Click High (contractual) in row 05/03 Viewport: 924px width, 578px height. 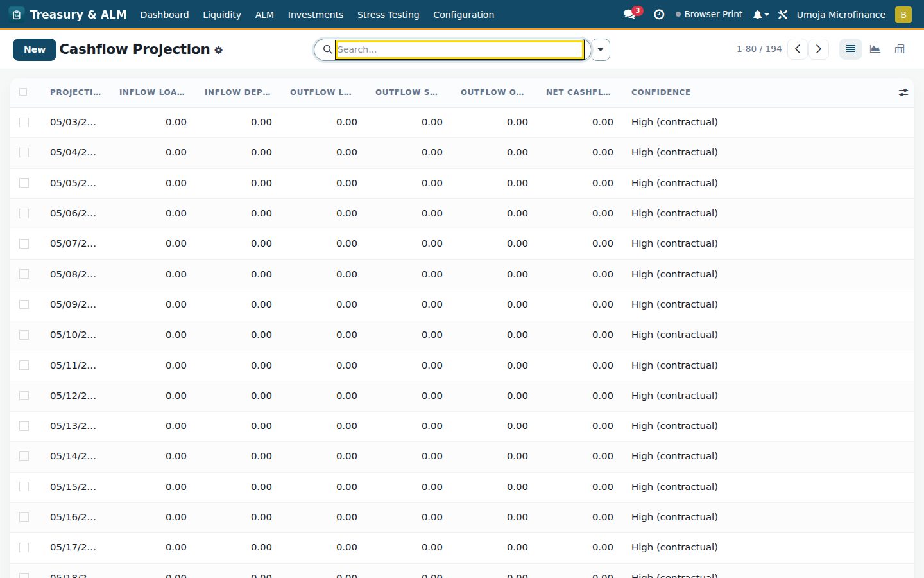(x=674, y=122)
